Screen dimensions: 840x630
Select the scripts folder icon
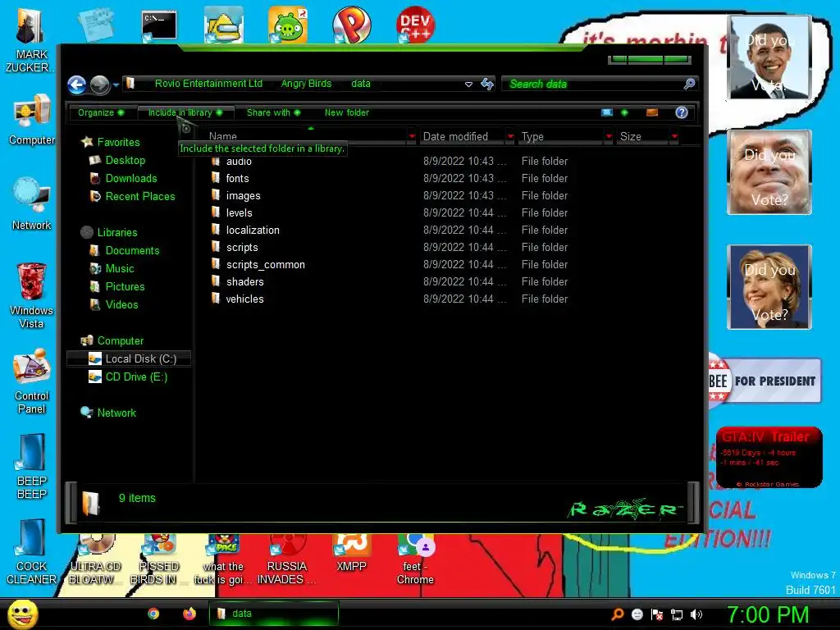coord(216,247)
